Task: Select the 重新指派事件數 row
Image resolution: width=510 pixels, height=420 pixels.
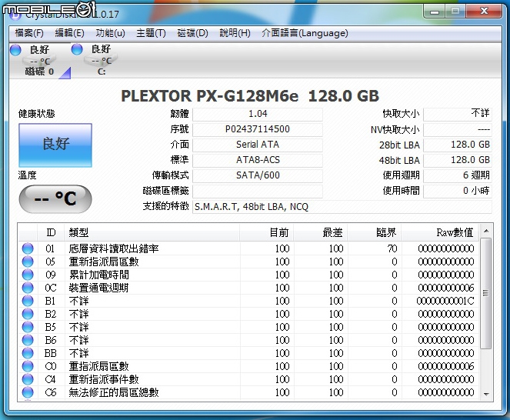Action: (248, 379)
